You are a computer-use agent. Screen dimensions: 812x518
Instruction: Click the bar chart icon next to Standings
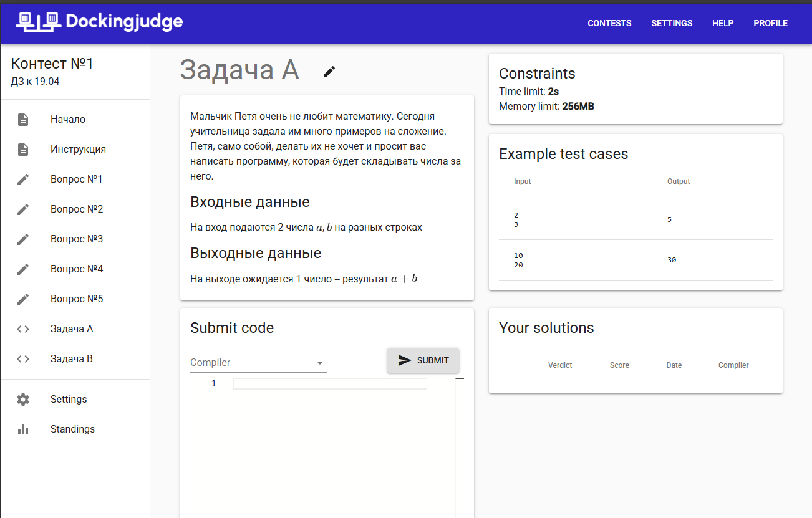23,429
